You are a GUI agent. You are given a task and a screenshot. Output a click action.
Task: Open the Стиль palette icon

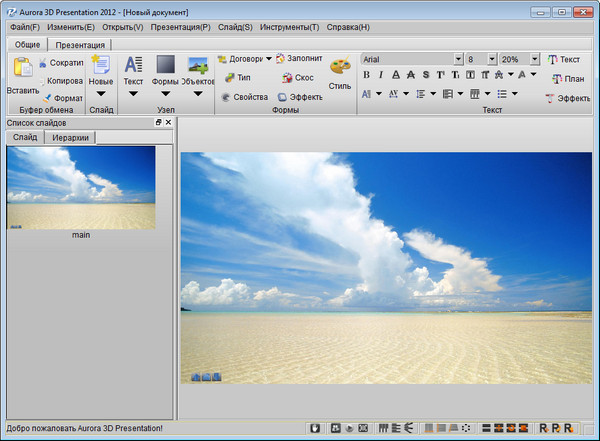[340, 67]
